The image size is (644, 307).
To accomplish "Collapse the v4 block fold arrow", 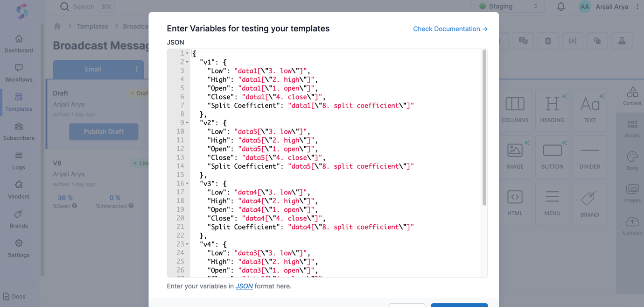I will (x=187, y=244).
